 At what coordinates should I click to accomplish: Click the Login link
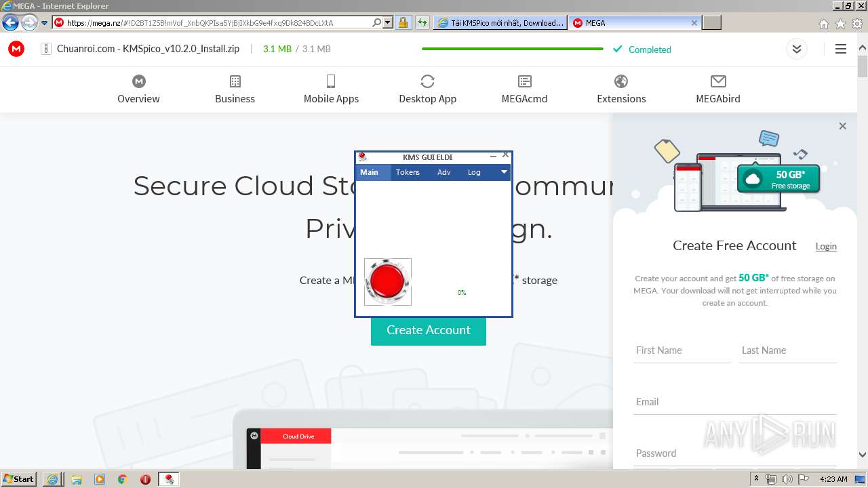pyautogui.click(x=826, y=246)
